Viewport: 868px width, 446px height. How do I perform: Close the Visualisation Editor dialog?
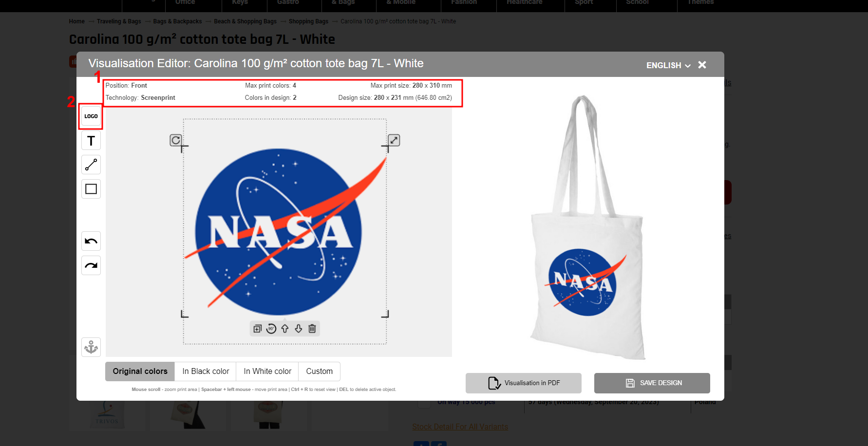(x=702, y=65)
